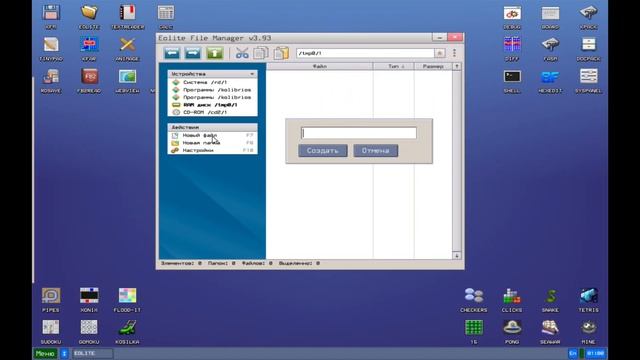Choose Новая папка action
Viewport: 640px width, 360px height.
pyautogui.click(x=212, y=142)
